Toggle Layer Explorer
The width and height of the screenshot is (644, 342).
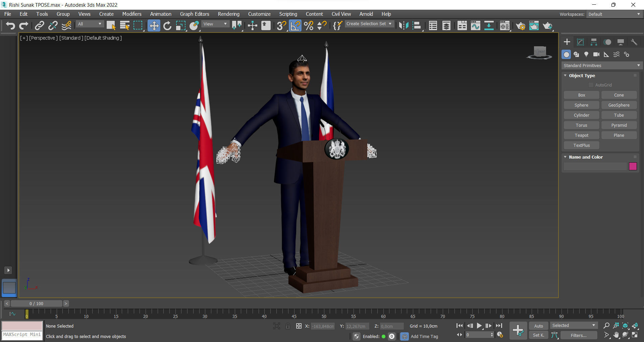tap(446, 26)
